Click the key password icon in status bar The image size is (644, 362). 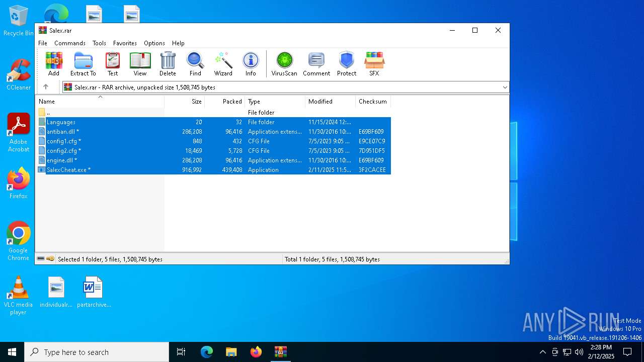(x=50, y=259)
